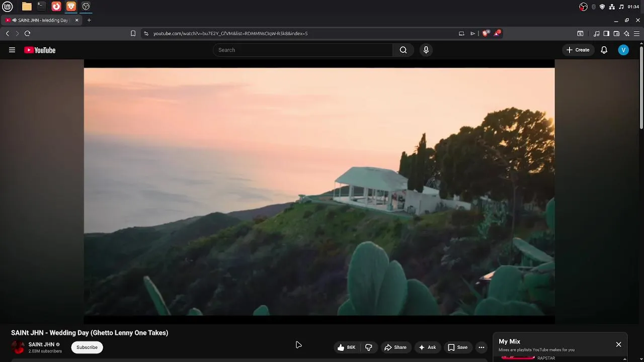This screenshot has width=644, height=362.
Task: Open the red circular arrow app launcher
Action: tap(56, 7)
